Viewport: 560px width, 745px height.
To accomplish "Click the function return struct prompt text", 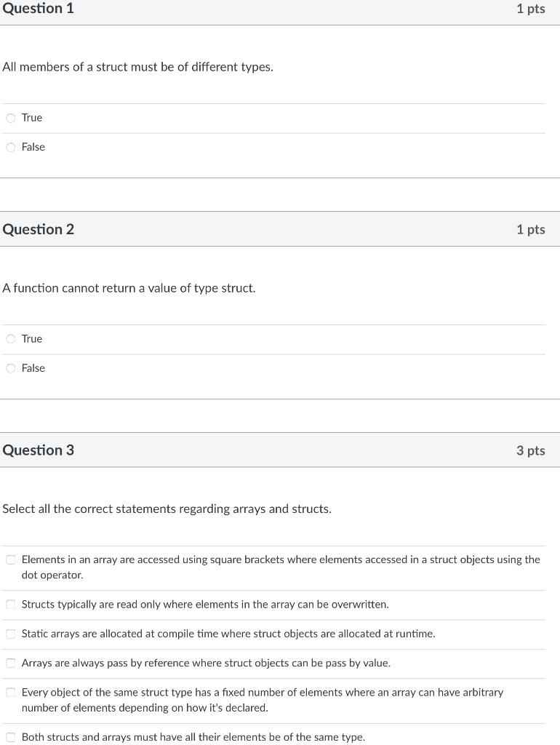I will click(129, 287).
